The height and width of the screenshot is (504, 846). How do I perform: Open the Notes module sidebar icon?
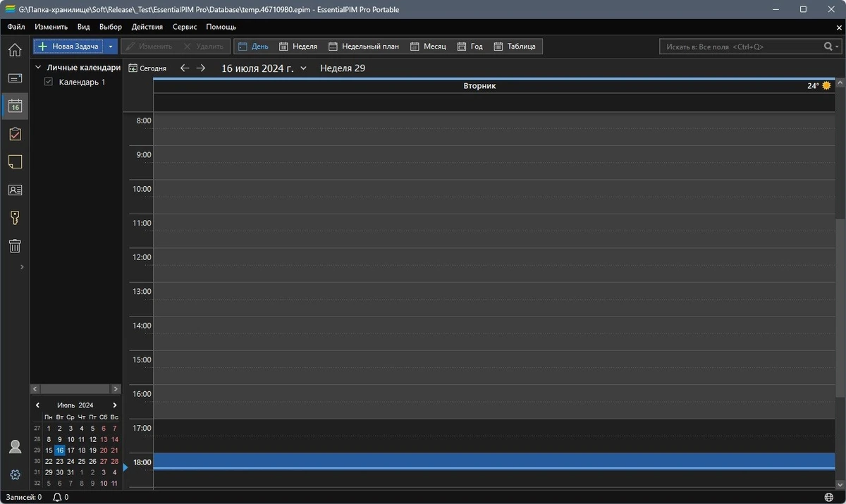pyautogui.click(x=15, y=162)
